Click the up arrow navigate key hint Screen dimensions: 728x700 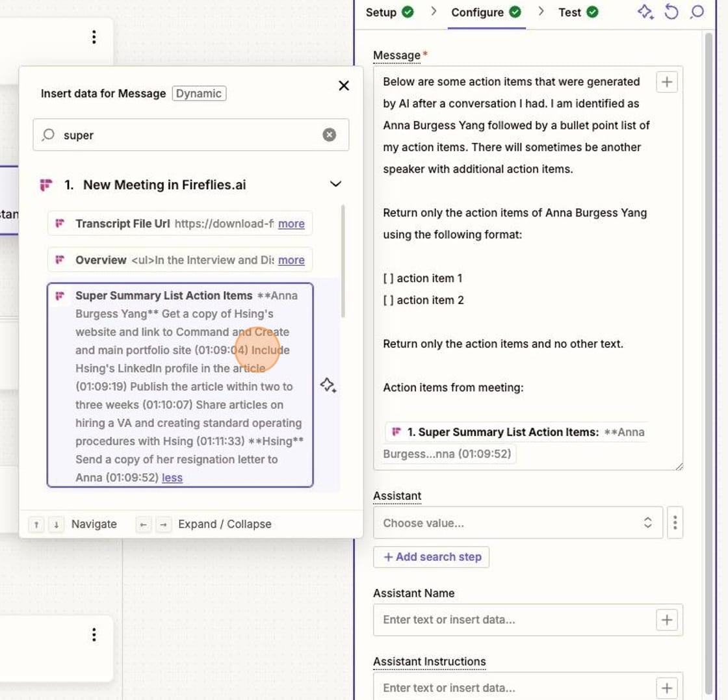coord(36,524)
